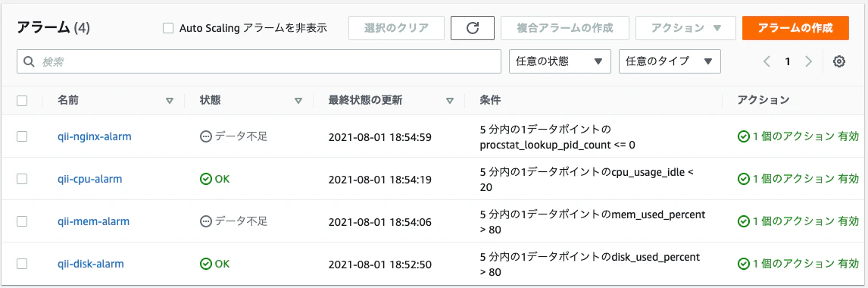This screenshot has width=868, height=288.
Task: Click timestamp 2021-08-01 18:52:50
Action: click(x=379, y=265)
